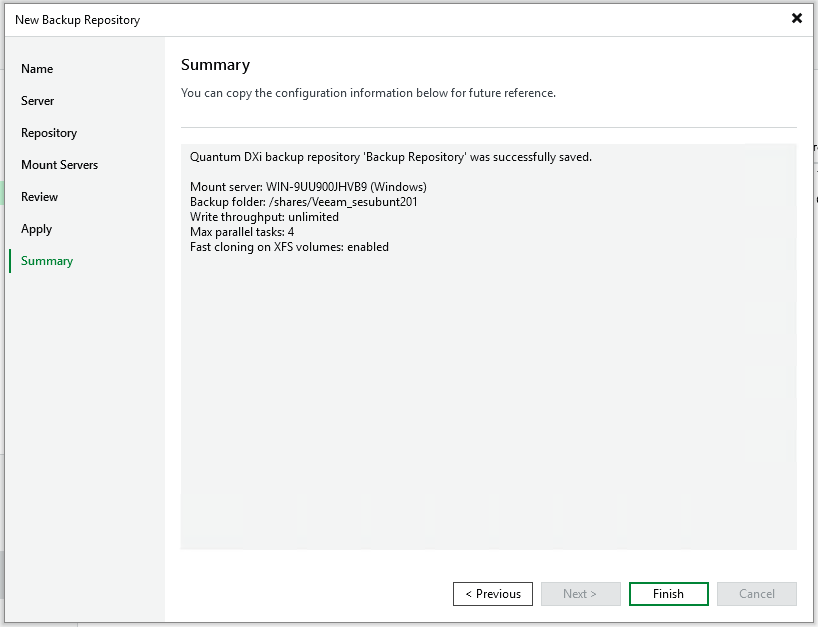This screenshot has height=627, width=818.
Task: Click the Fast cloning on XFS line
Action: (x=289, y=247)
